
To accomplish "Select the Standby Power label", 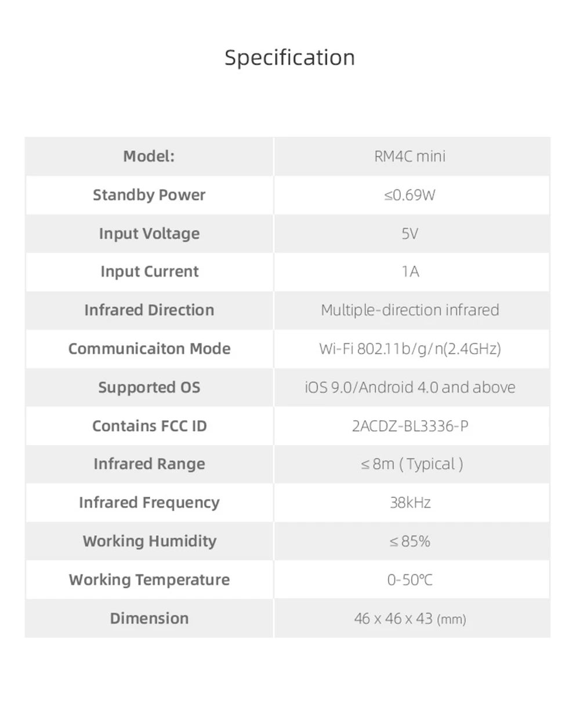I will point(149,195).
